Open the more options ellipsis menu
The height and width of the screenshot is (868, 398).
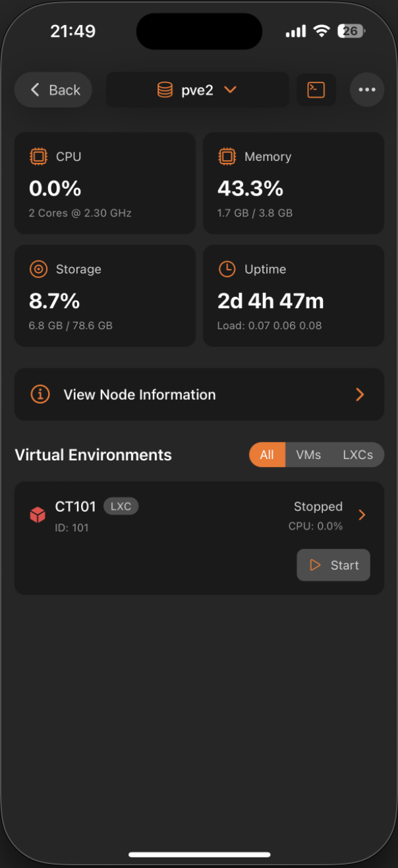[x=367, y=90]
